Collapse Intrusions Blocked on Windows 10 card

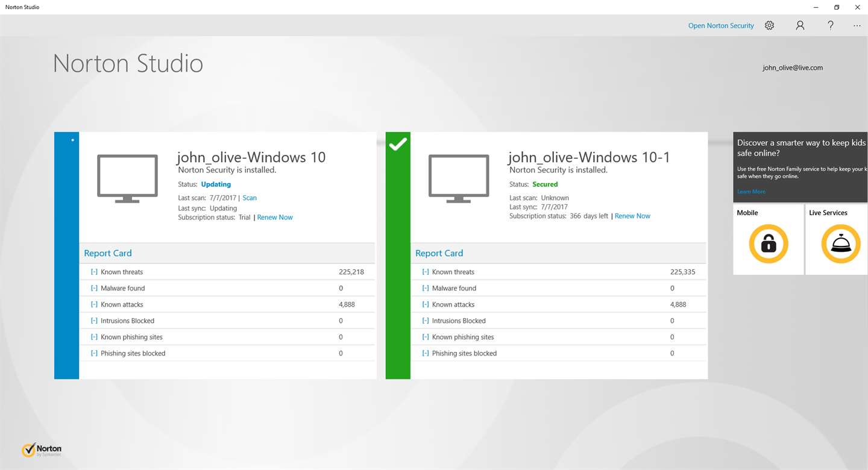point(94,321)
